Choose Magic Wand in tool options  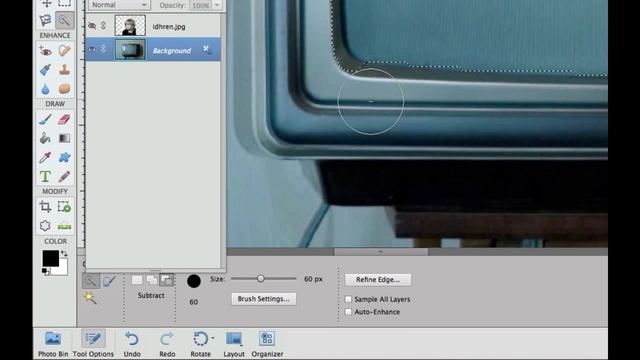click(91, 298)
